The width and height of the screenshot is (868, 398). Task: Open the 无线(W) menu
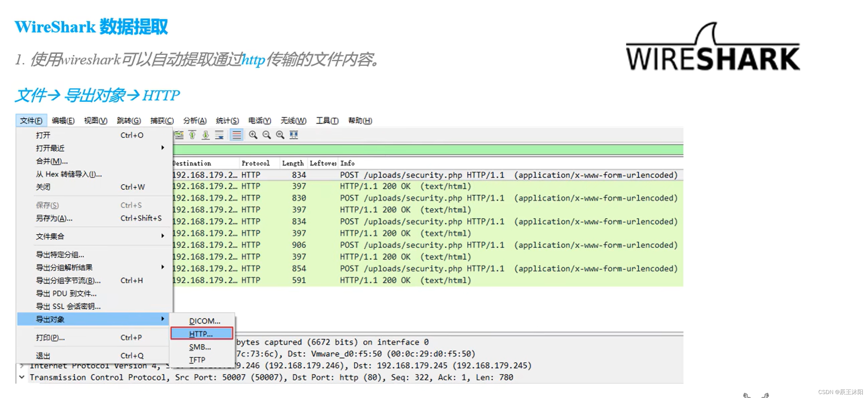click(294, 120)
